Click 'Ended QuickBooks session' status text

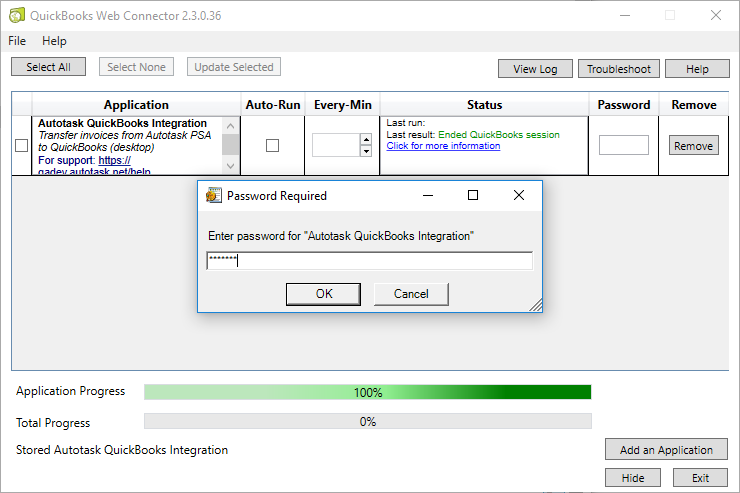point(499,134)
